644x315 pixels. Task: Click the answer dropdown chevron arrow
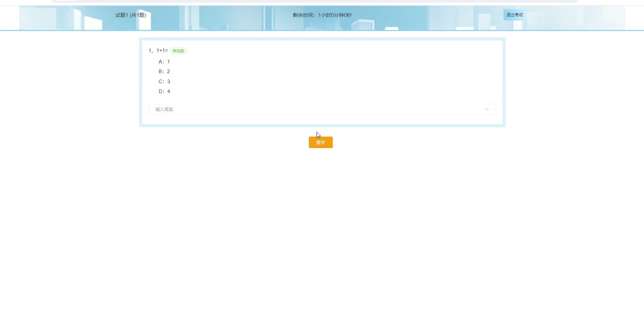pos(487,109)
